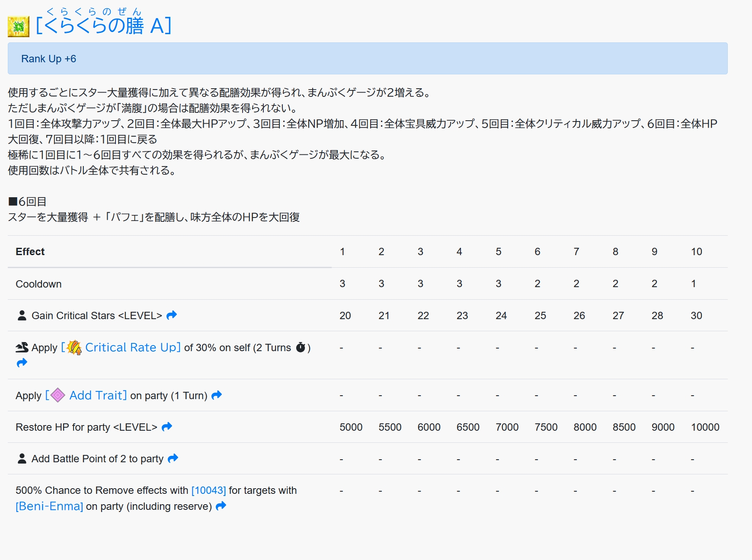Open the 10043 trait link
The width and height of the screenshot is (752, 560).
click(x=208, y=490)
